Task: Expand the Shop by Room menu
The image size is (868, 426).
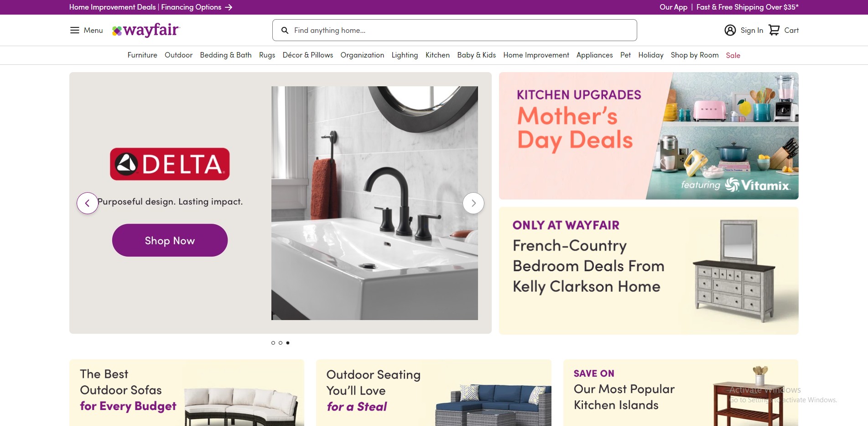Action: (x=695, y=55)
